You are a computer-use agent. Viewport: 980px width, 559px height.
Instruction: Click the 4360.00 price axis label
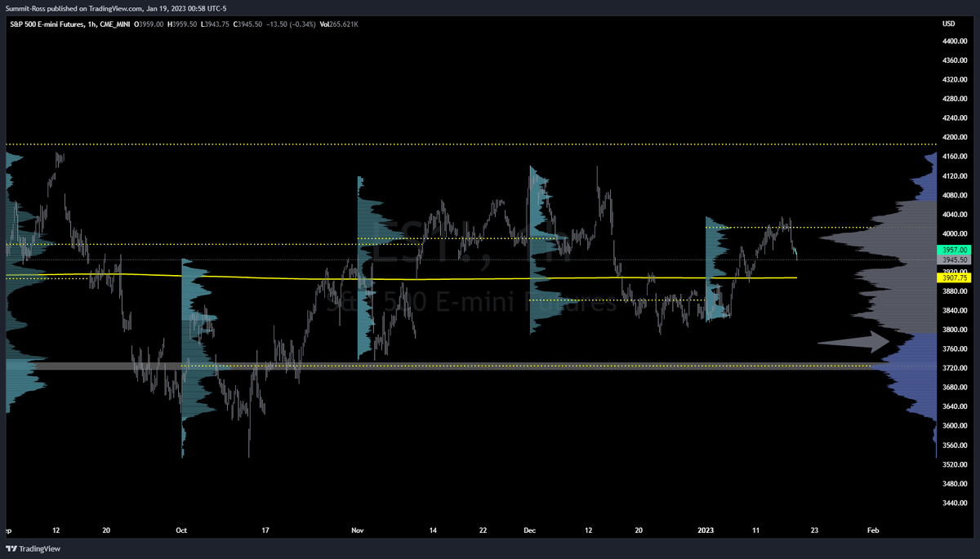pos(954,60)
